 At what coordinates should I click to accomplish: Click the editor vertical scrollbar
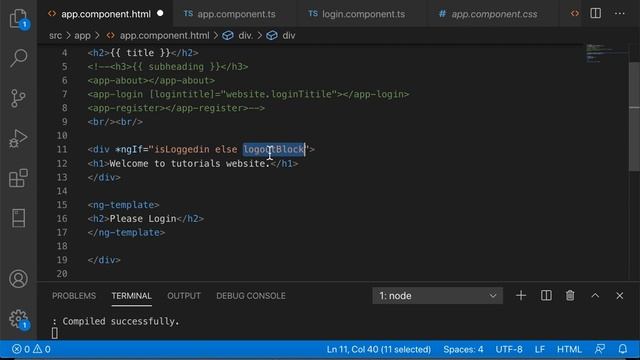[x=634, y=116]
